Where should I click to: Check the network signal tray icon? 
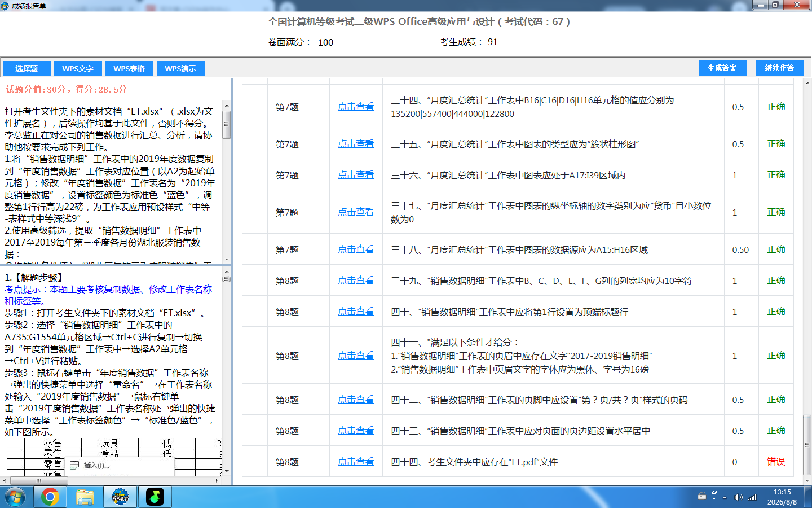pos(752,497)
